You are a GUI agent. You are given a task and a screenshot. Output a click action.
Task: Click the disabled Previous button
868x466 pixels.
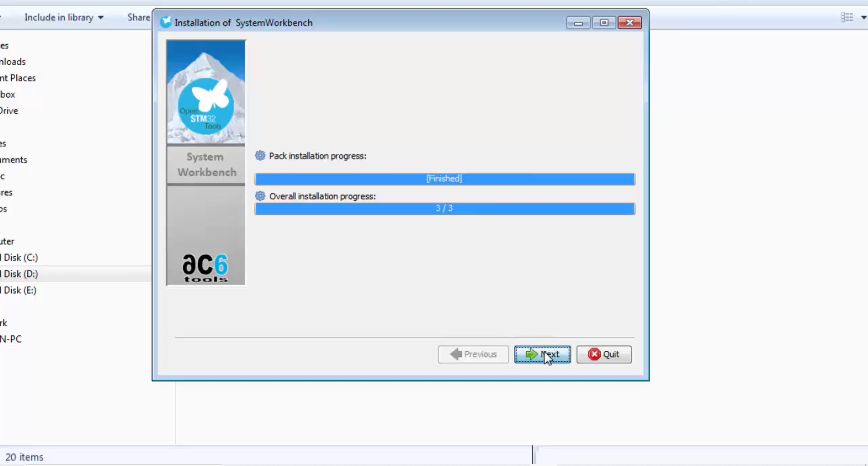473,354
